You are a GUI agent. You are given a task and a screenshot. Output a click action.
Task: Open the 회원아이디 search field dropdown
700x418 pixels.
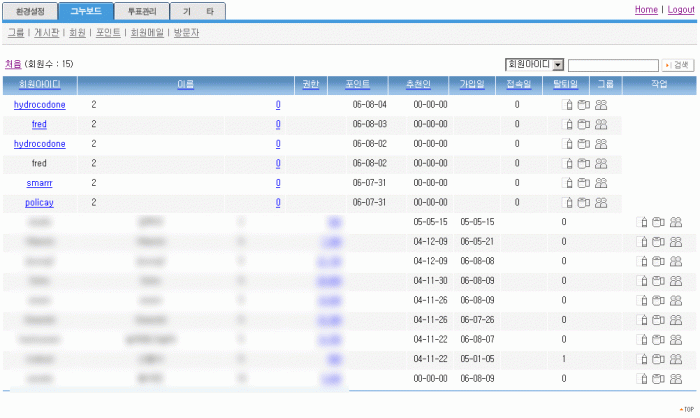pyautogui.click(x=558, y=65)
